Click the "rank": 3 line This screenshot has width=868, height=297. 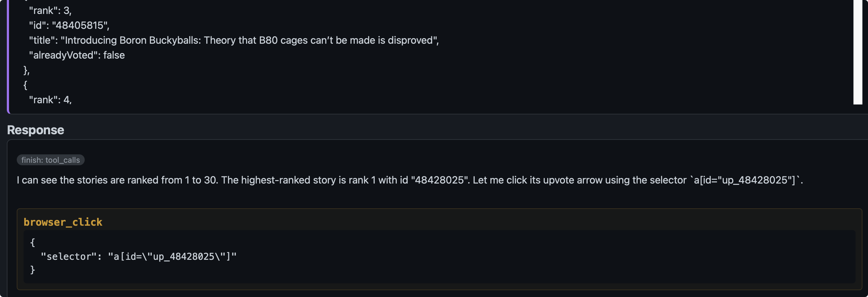click(50, 11)
